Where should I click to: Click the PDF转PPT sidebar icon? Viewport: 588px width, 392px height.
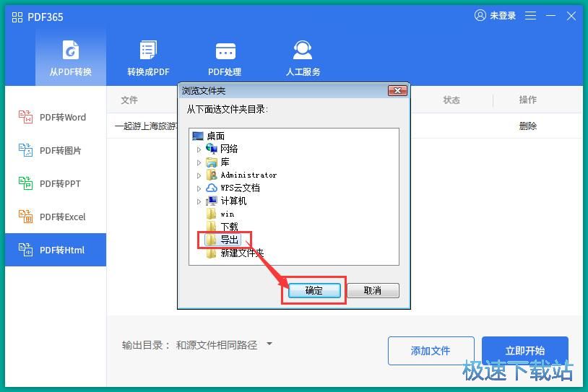[25, 183]
